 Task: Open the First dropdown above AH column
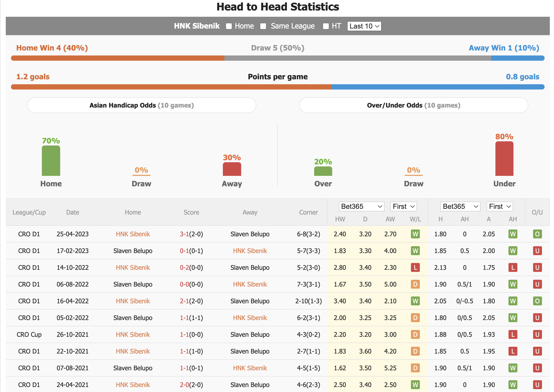pos(500,206)
